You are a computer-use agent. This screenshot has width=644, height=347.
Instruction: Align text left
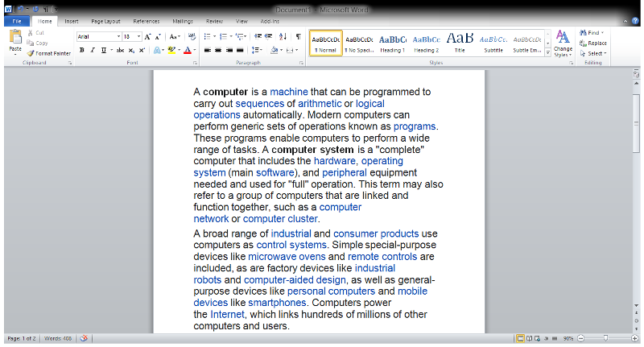point(208,50)
